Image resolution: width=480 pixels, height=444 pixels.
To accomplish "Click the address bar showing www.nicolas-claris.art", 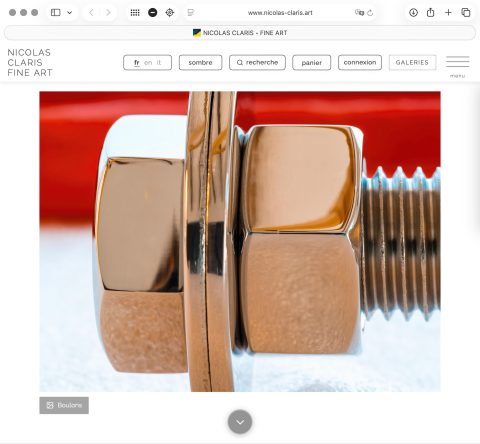I will coord(280,13).
